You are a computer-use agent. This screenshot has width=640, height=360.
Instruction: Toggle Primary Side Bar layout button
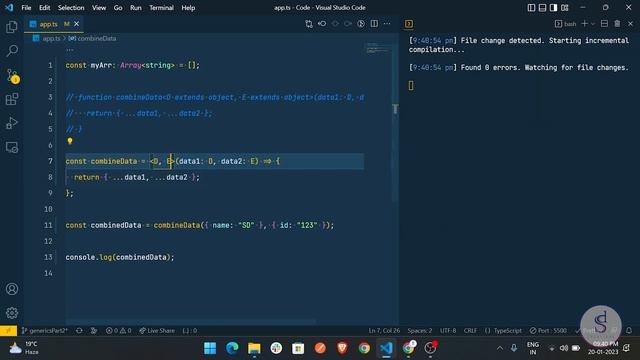pos(531,8)
